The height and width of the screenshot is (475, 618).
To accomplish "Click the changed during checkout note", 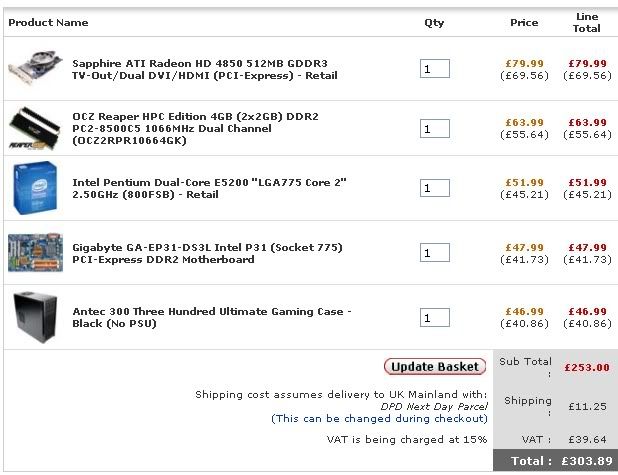I will (x=379, y=419).
